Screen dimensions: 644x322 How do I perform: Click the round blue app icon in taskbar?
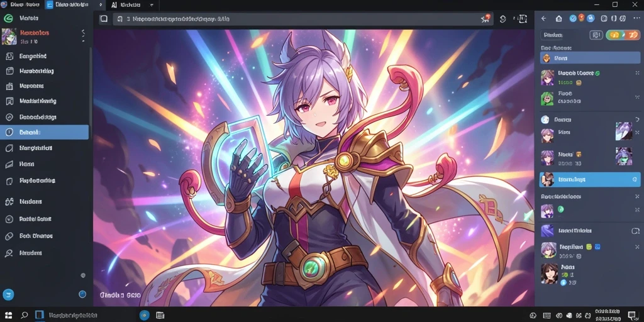click(x=144, y=315)
